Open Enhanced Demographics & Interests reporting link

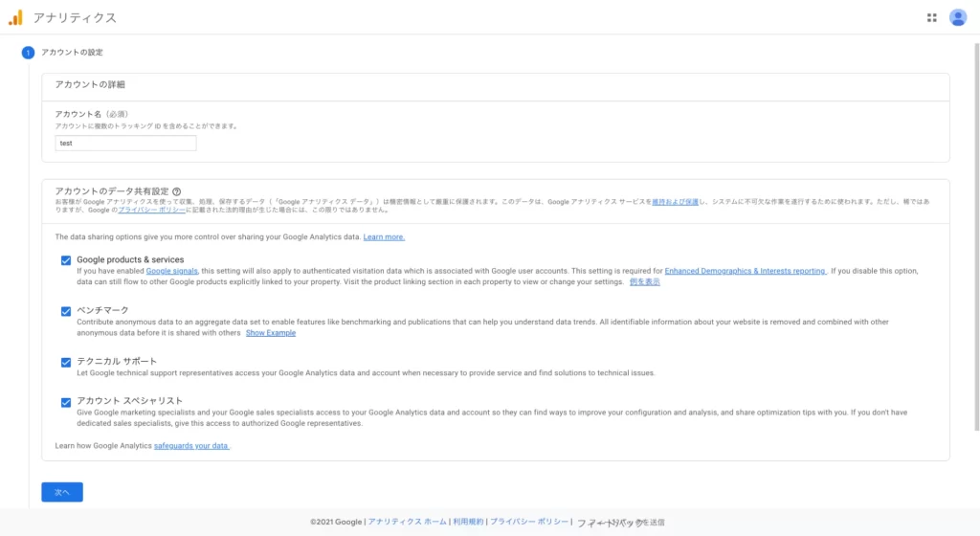click(x=745, y=271)
